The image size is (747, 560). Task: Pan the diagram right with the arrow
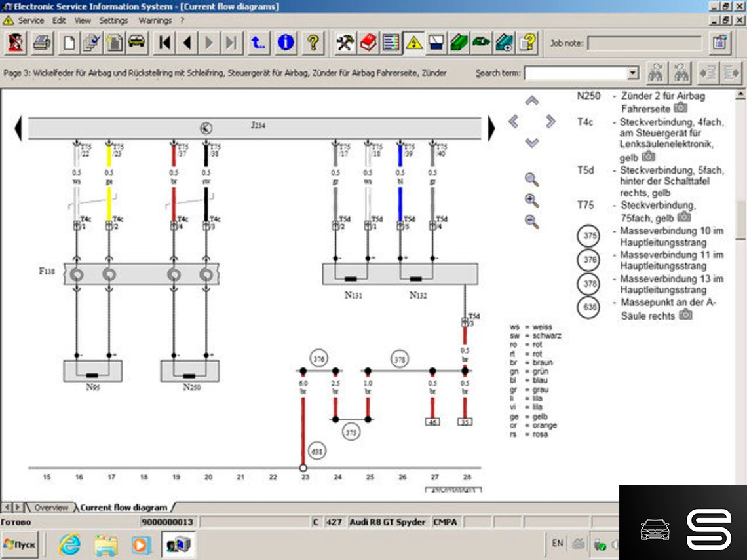[550, 121]
